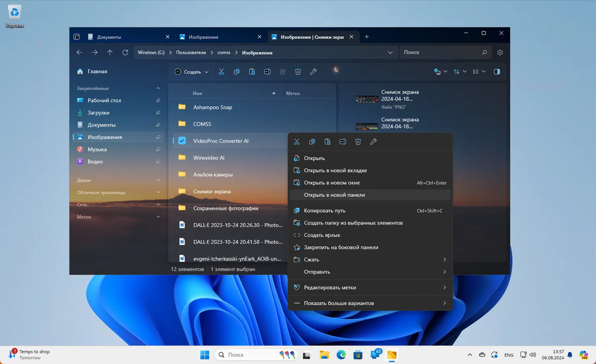Open settings with the gear icon
Viewport: 596px width, 364px height.
(500, 52)
